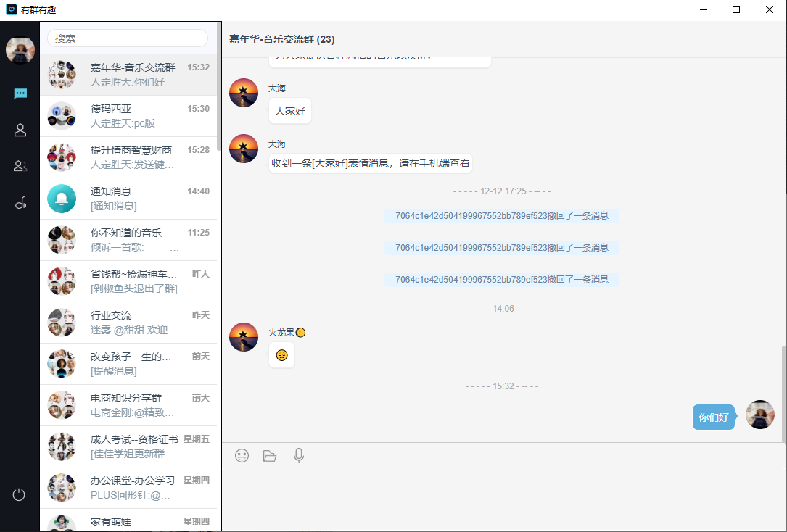Open the 行业交流 conversation
787x532 pixels.
point(128,323)
